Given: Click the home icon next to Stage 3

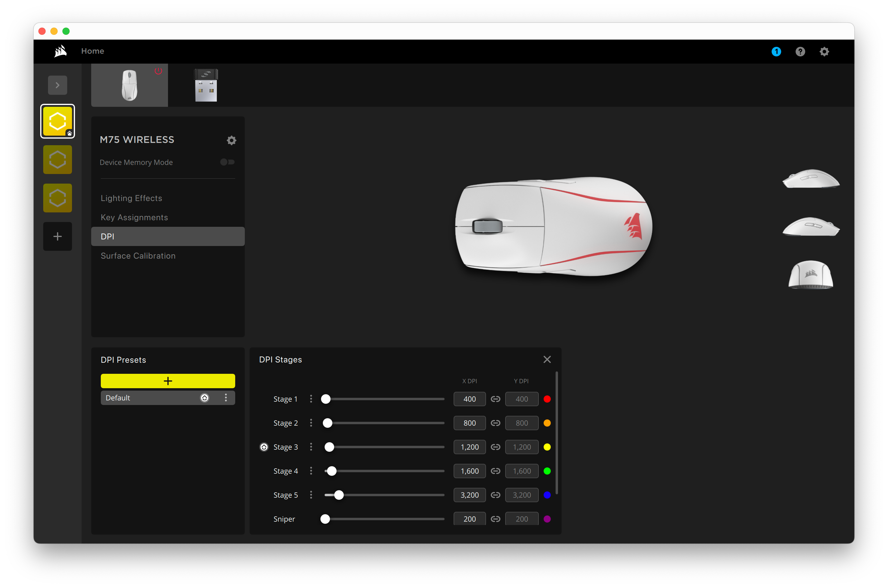Looking at the screenshot, I should pyautogui.click(x=264, y=447).
